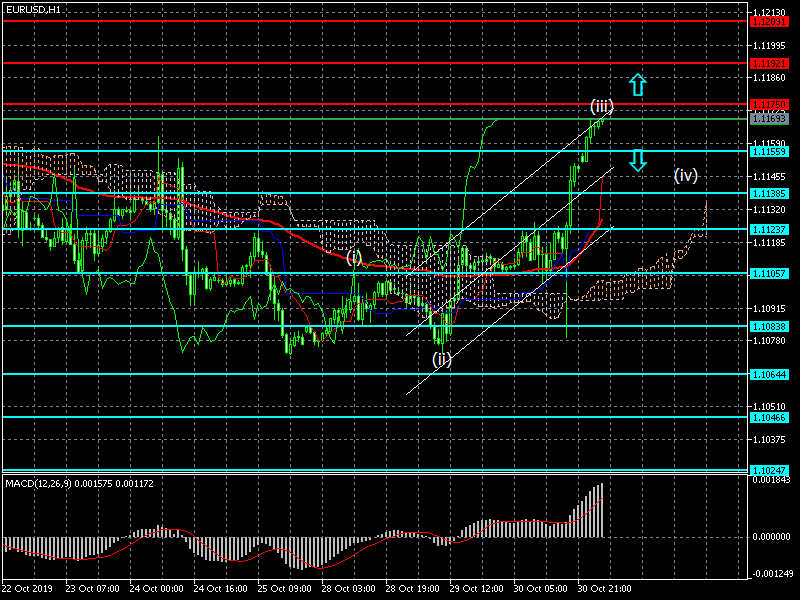
Task: Select the cyan 1.10466 level label
Action: coord(769,417)
